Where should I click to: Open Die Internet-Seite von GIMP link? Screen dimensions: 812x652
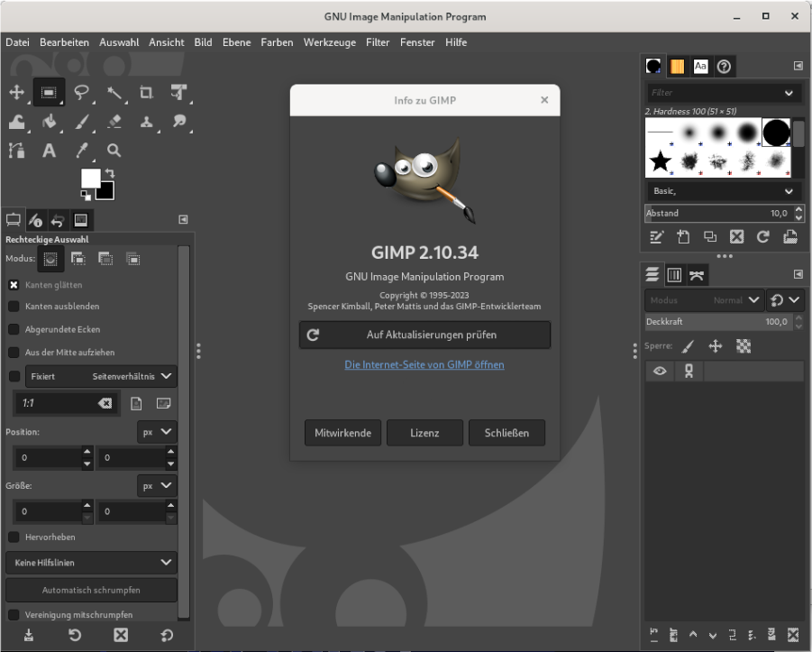tap(424, 365)
